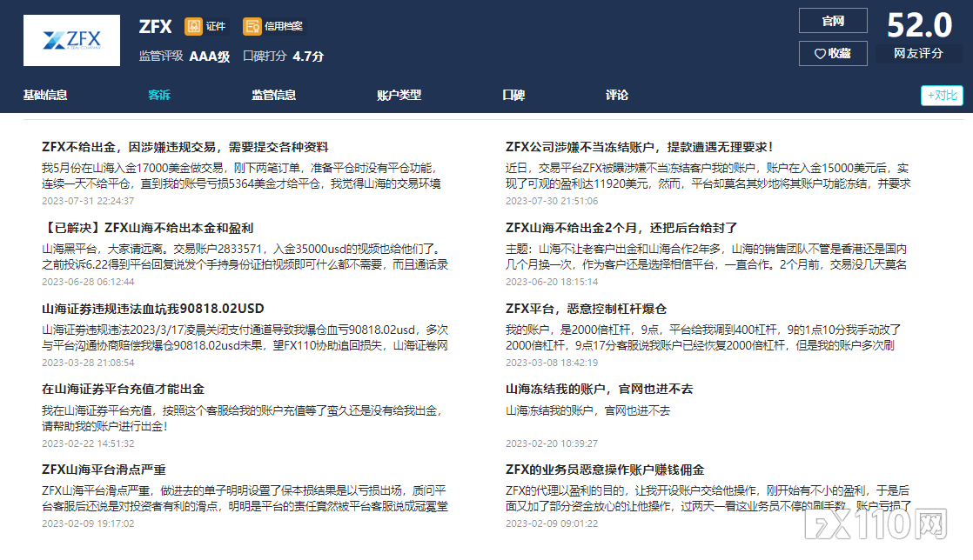Click timestamp 2023-02-22 14:51:32
Screen dimensions: 973x560
click(x=88, y=443)
